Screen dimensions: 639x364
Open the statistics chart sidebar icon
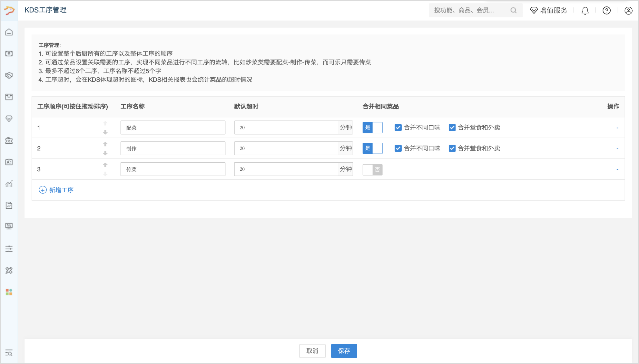pyautogui.click(x=9, y=184)
